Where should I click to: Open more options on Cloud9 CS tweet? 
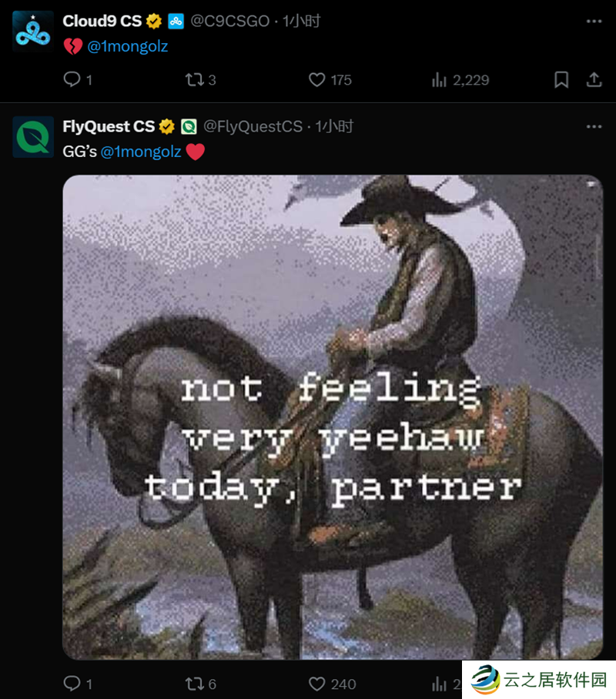[x=594, y=21]
